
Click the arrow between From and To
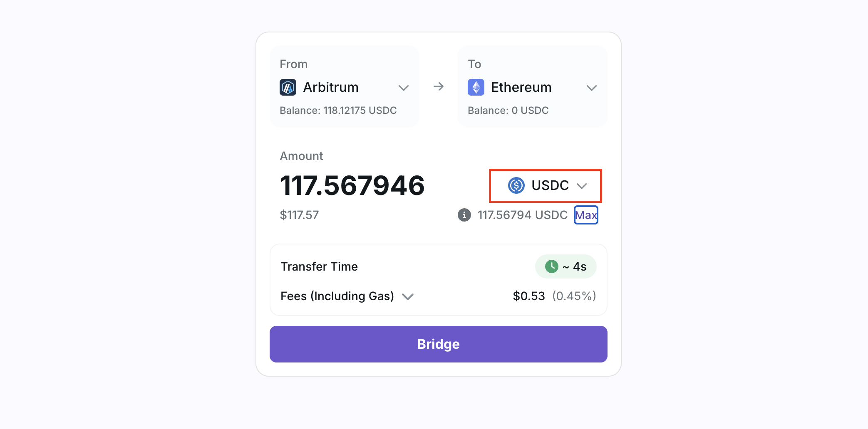click(x=439, y=86)
